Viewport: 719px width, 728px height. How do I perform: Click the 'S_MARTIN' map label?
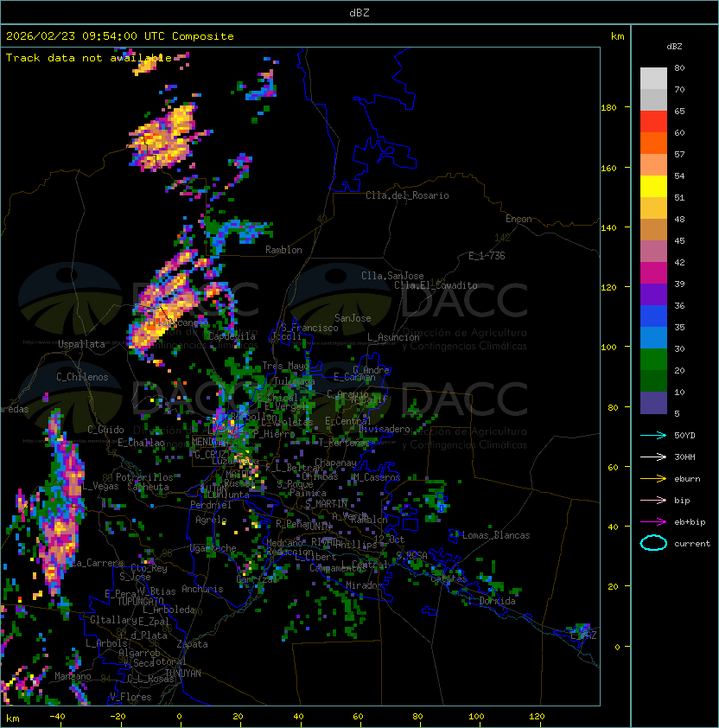(x=327, y=504)
